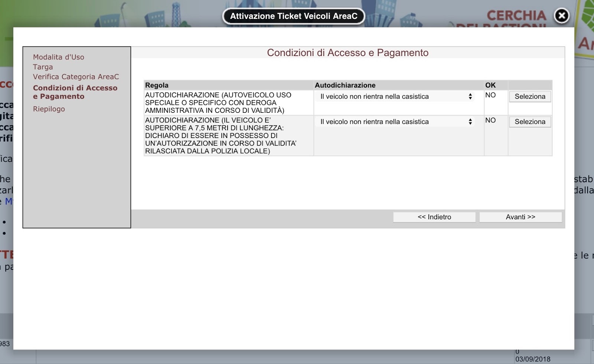Click the Condizioni di Accesso e Pagamento heading
The image size is (594, 364).
[348, 53]
